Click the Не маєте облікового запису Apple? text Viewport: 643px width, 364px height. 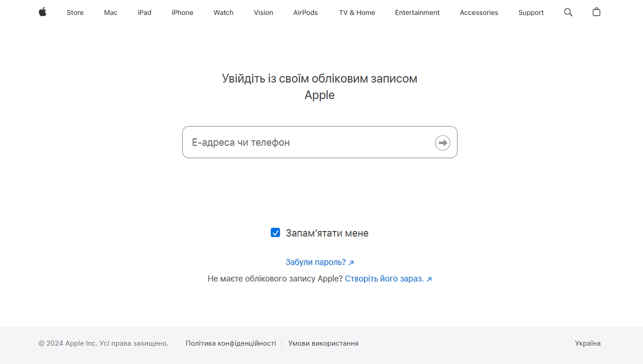pos(275,279)
